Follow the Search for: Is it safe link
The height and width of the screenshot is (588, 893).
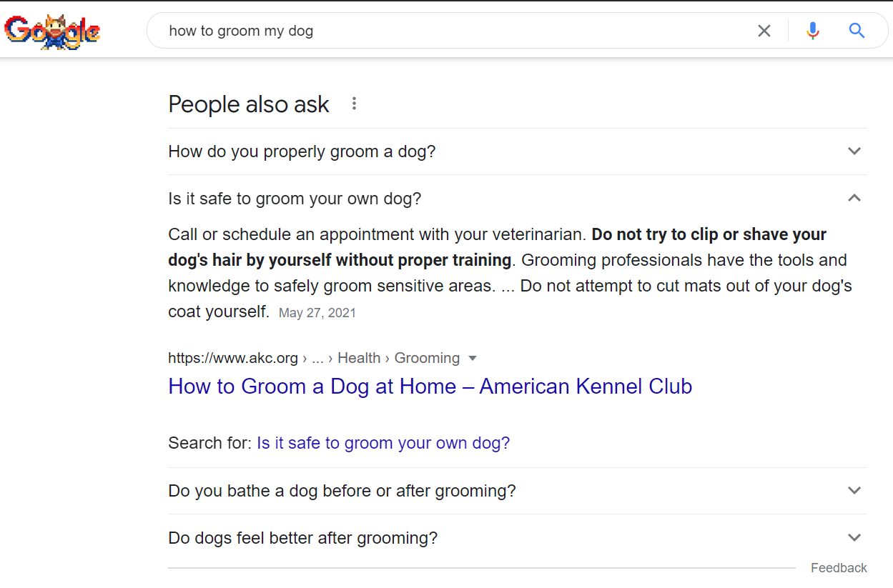(383, 443)
